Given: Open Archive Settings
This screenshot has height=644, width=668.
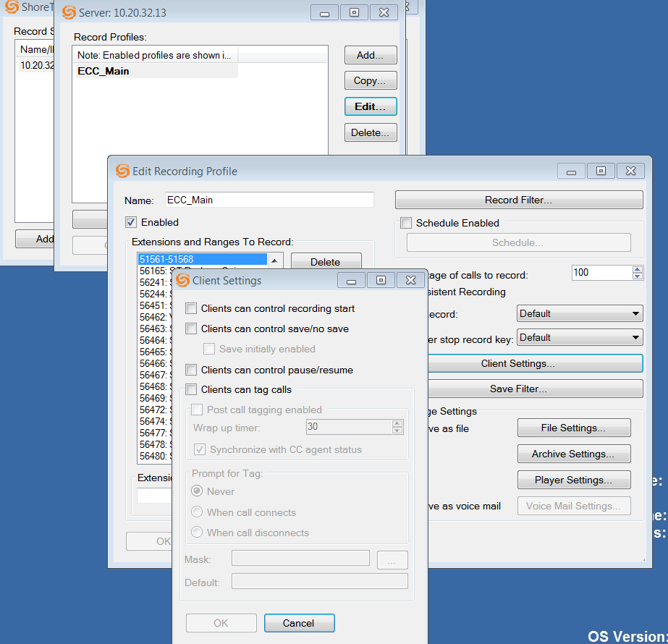Looking at the screenshot, I should pyautogui.click(x=574, y=454).
